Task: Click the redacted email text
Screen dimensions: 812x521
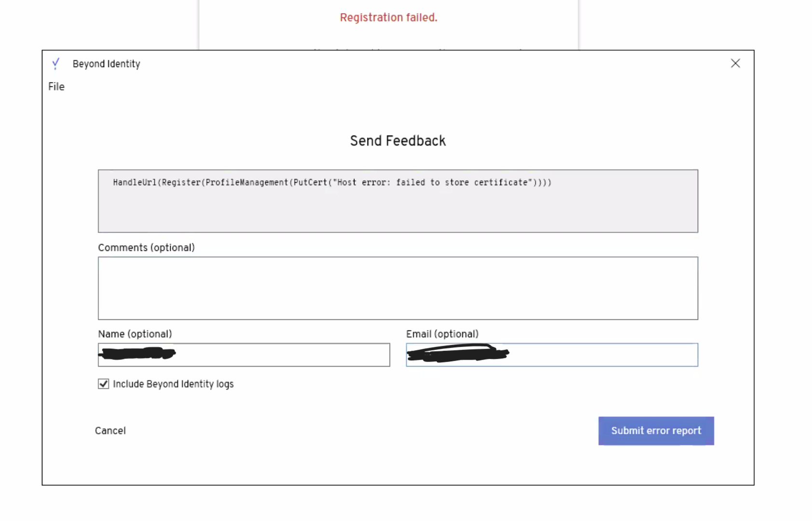Action: pos(457,354)
